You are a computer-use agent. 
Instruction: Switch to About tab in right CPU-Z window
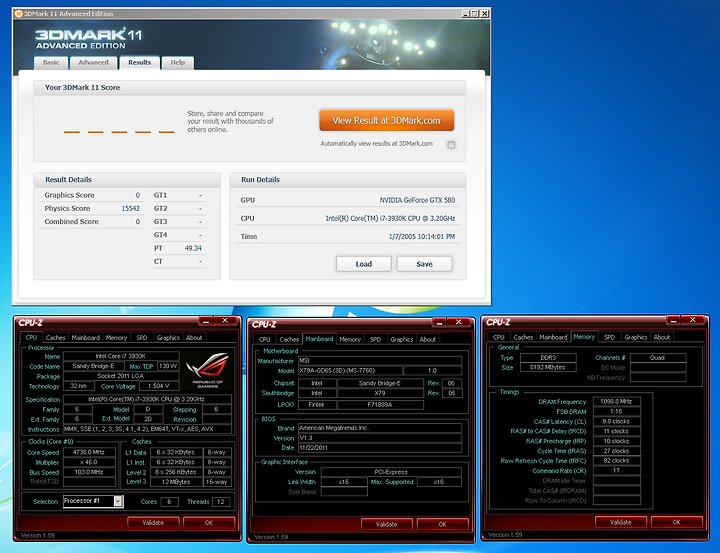click(662, 337)
